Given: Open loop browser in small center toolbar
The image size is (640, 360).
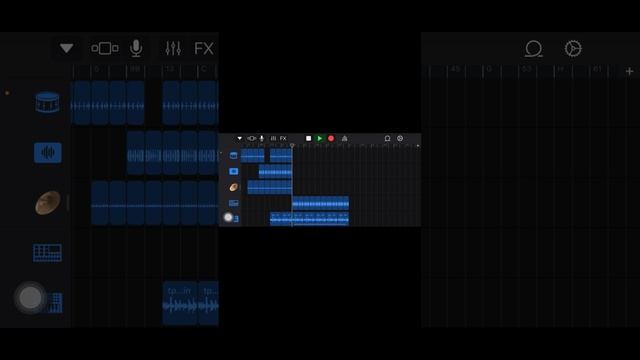Looking at the screenshot, I should tap(387, 138).
